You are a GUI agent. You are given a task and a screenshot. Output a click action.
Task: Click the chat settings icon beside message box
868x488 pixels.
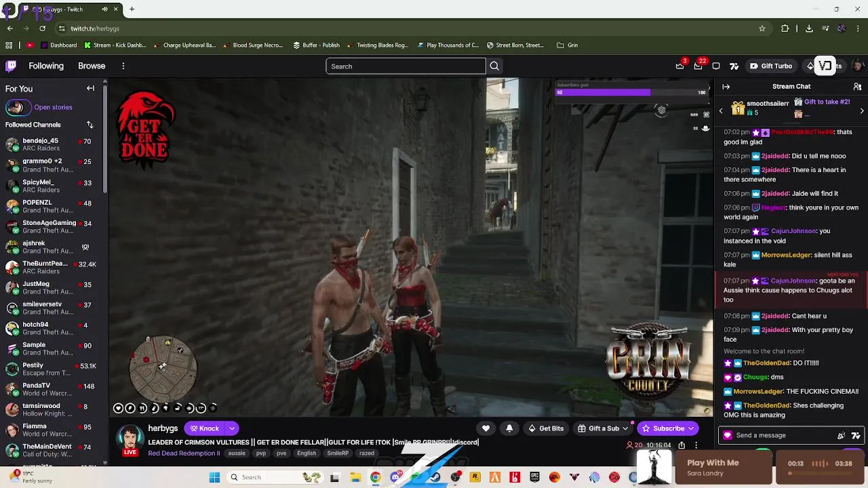(842, 436)
